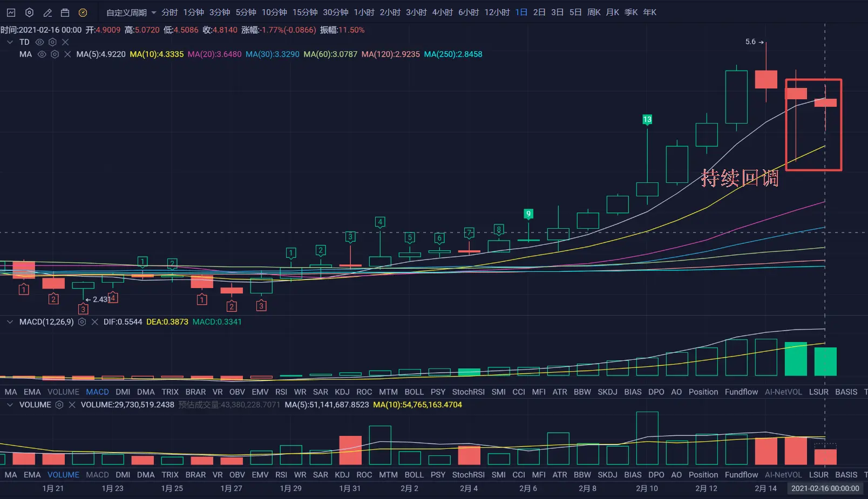Select EMA in the lower indicator bar
868x499 pixels.
tap(32, 475)
